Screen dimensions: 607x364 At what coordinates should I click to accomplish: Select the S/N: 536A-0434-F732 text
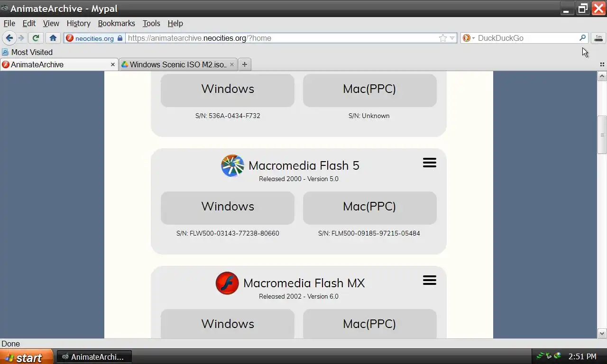click(228, 116)
